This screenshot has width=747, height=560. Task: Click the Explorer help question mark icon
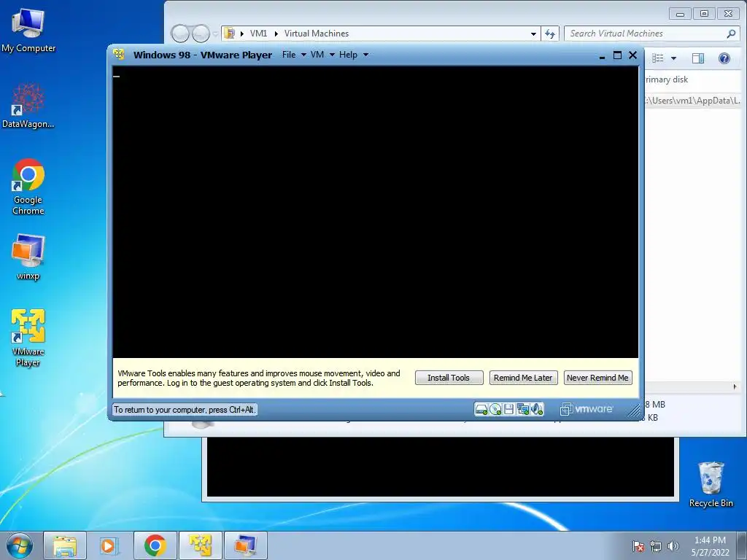[x=724, y=58]
